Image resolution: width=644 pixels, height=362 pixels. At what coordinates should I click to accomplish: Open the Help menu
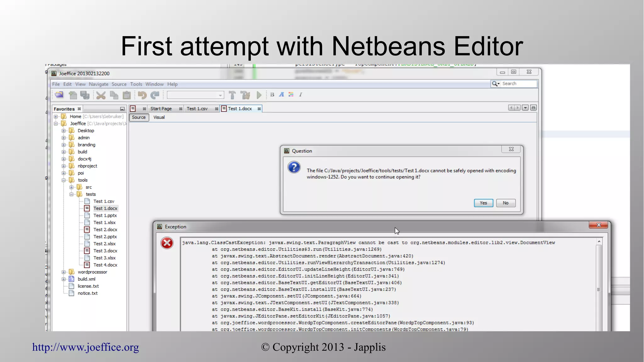(172, 84)
